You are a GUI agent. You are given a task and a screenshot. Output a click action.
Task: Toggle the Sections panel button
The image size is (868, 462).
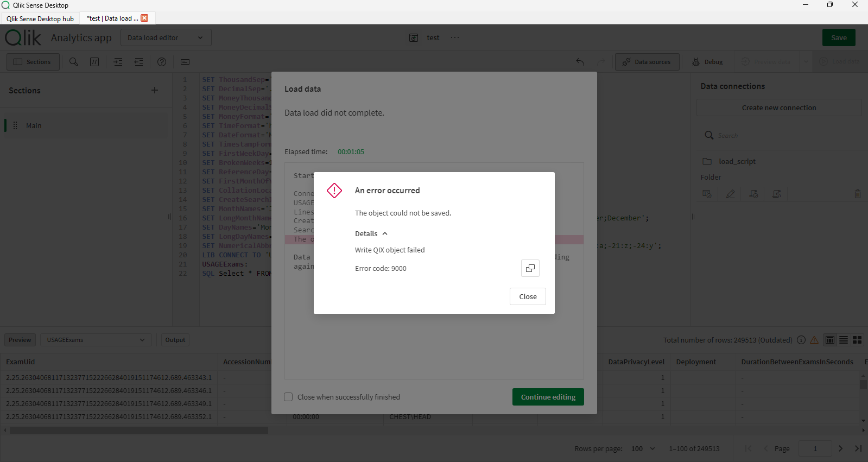33,62
